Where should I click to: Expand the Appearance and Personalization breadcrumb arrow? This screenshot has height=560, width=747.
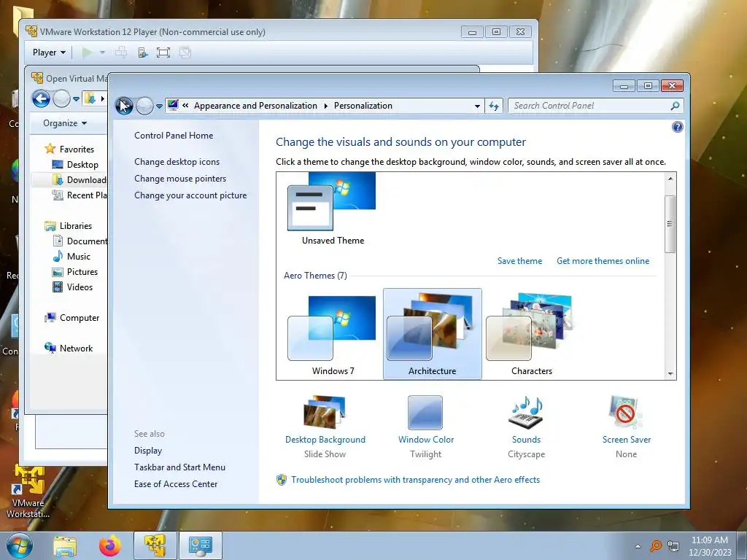tap(326, 106)
